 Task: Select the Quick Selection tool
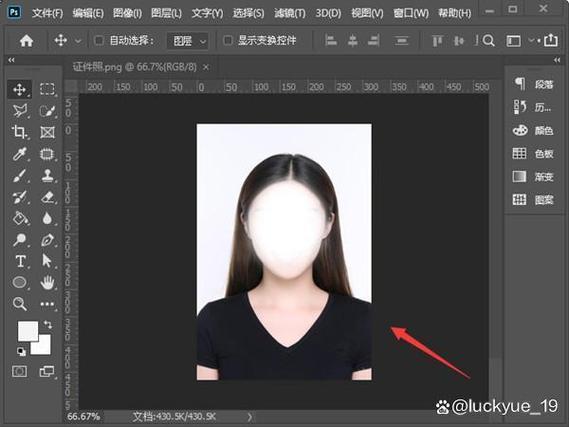pyautogui.click(x=48, y=111)
